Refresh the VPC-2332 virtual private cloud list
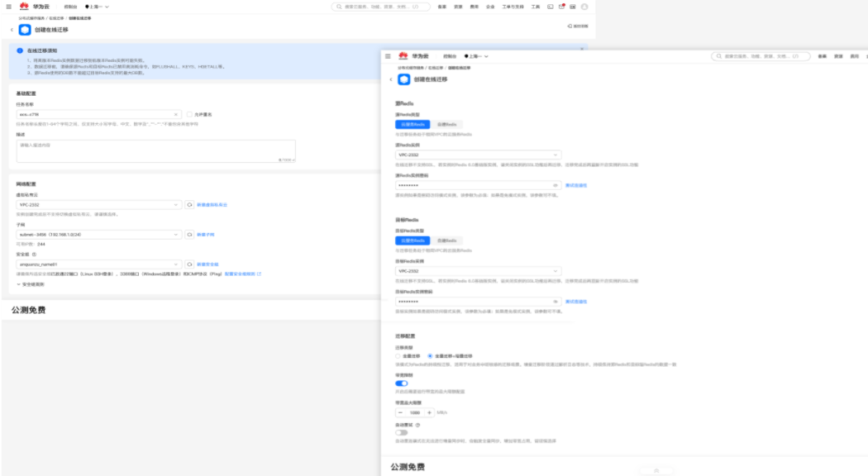Screen dimensions: 868x476 pyautogui.click(x=189, y=205)
